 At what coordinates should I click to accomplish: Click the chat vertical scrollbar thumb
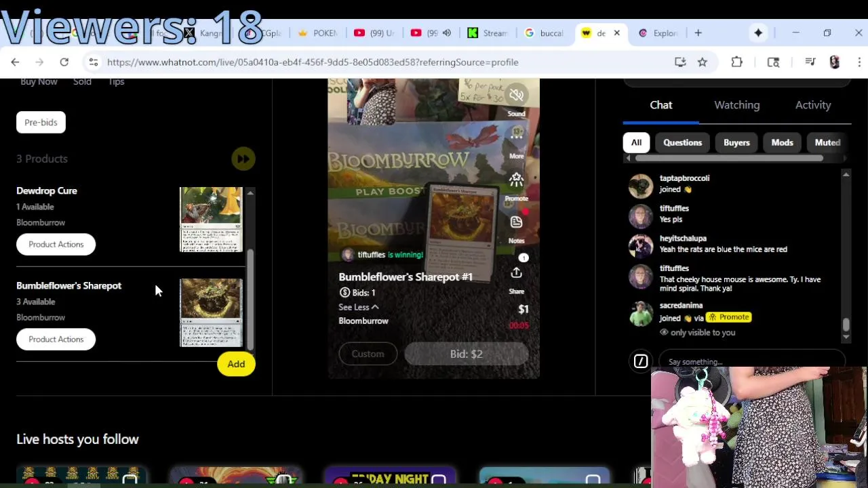[846, 326]
